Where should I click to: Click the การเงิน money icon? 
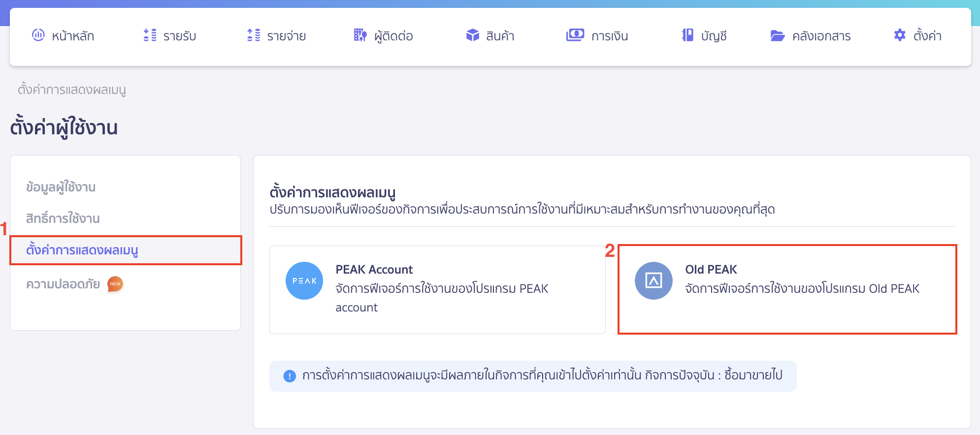tap(575, 35)
